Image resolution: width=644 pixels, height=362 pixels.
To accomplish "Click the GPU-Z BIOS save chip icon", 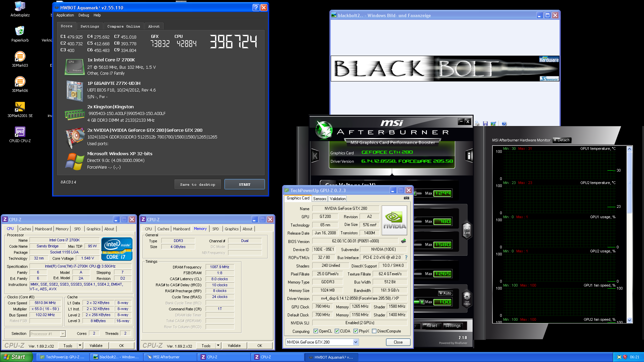I will click(404, 241).
